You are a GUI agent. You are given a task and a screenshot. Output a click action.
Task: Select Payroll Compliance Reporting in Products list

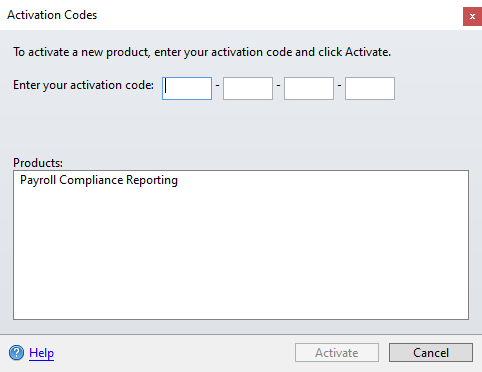coord(99,180)
